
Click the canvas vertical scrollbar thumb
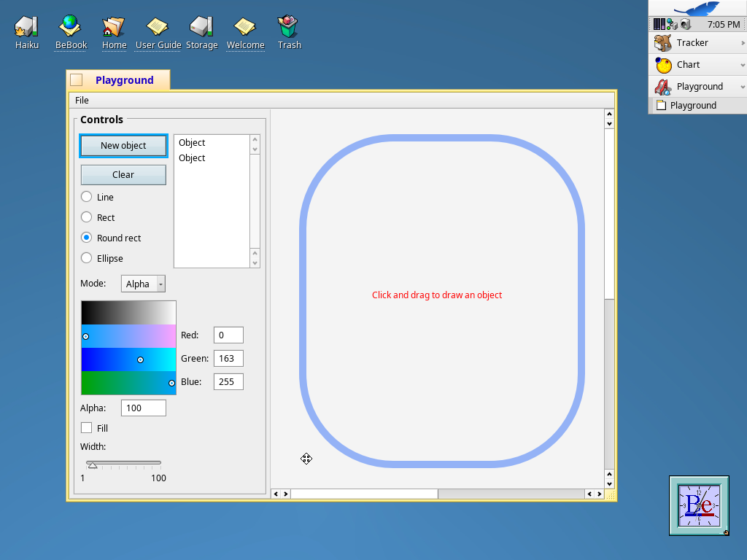(609, 214)
